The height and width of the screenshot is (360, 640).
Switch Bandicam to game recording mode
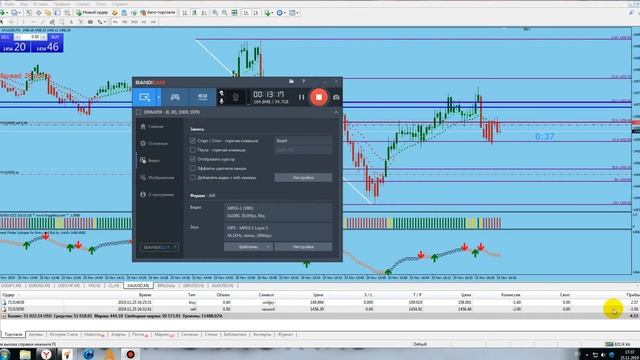click(175, 97)
